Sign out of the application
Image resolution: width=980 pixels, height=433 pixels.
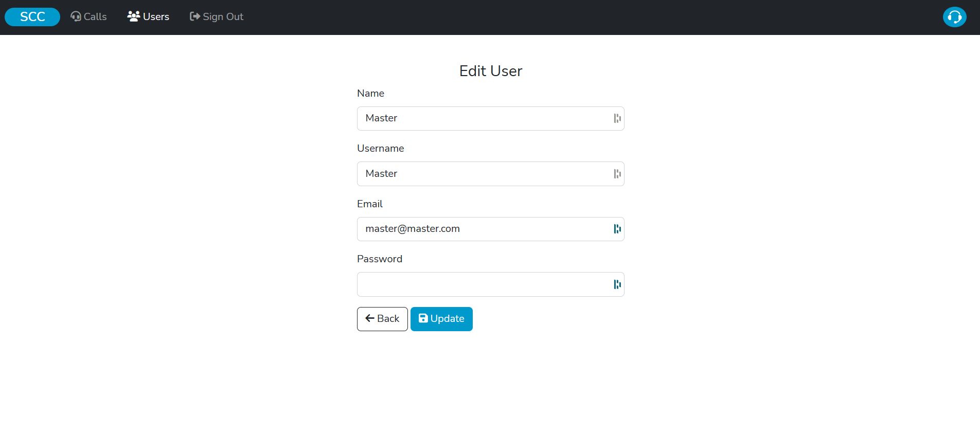point(217,17)
